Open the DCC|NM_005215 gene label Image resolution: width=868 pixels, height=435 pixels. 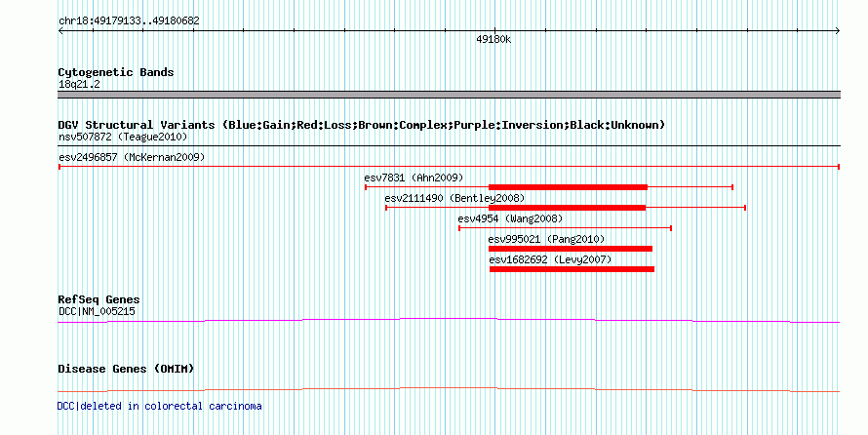point(97,311)
